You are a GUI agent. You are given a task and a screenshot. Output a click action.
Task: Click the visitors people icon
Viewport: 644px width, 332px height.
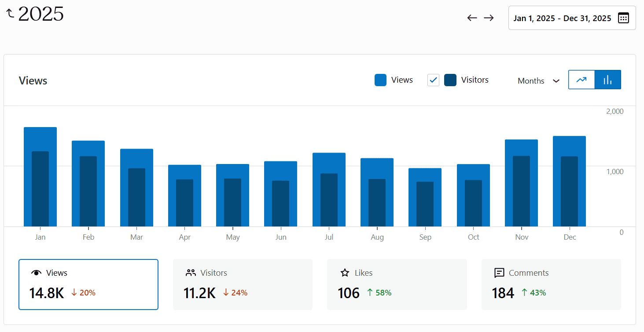pyautogui.click(x=191, y=273)
